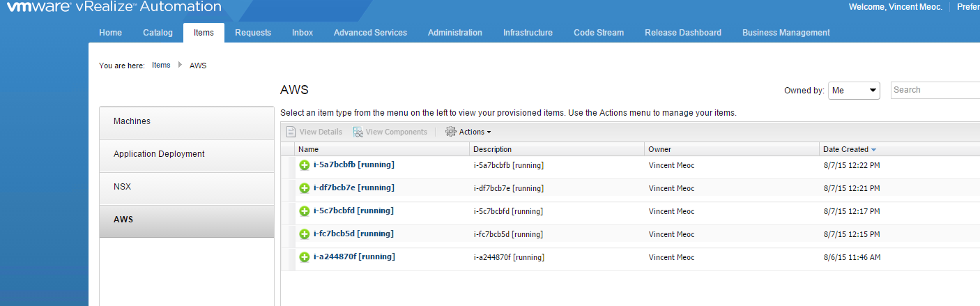Open the i-5a7bcbfb [running] item link
This screenshot has height=306, width=980.
[x=354, y=165]
